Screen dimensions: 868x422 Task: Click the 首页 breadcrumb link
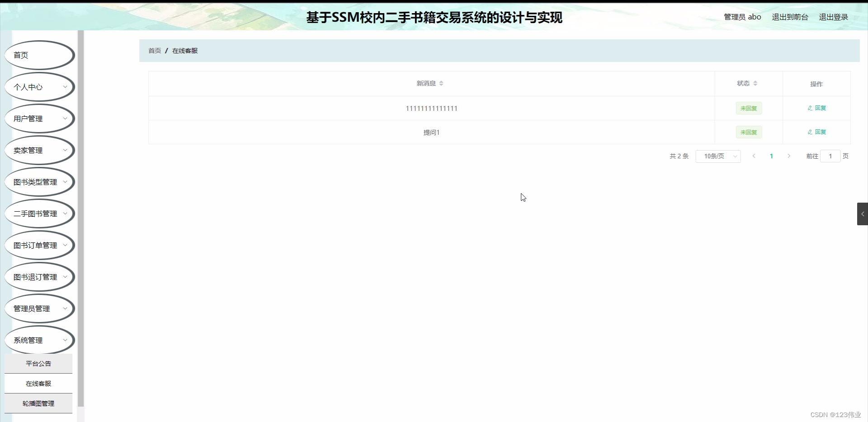pyautogui.click(x=154, y=51)
